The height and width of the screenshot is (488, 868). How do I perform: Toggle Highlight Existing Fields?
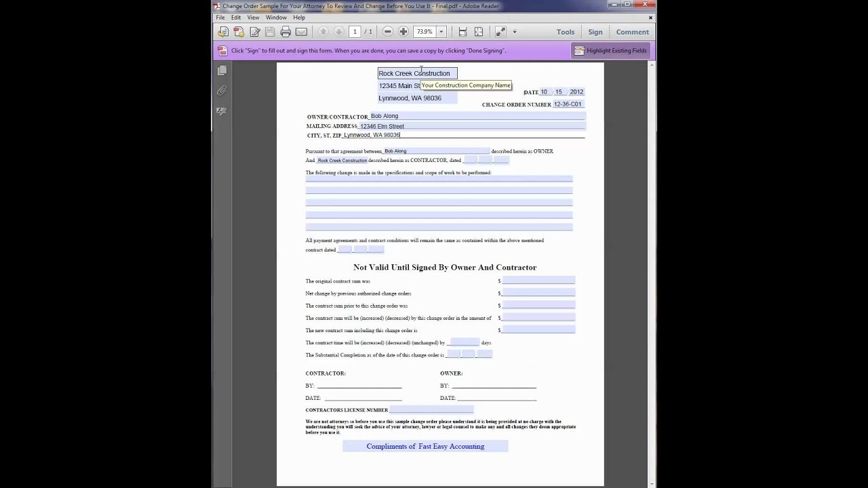611,50
